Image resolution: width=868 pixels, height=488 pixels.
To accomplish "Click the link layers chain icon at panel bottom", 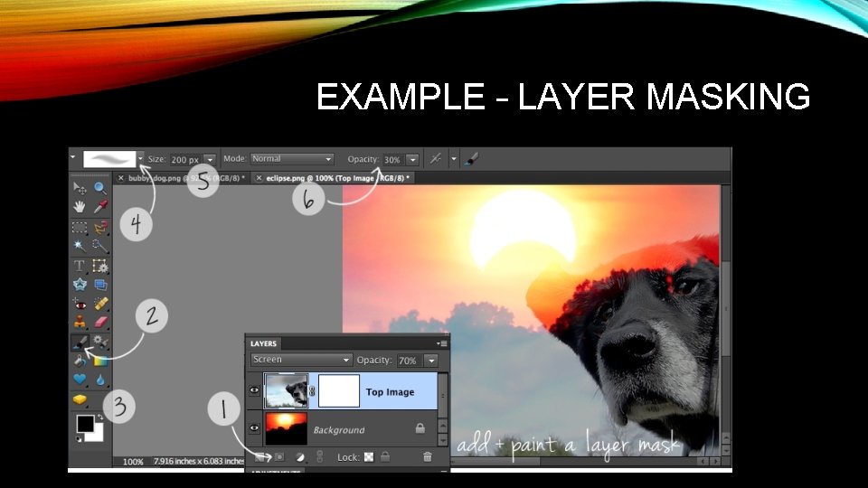I will [x=319, y=457].
